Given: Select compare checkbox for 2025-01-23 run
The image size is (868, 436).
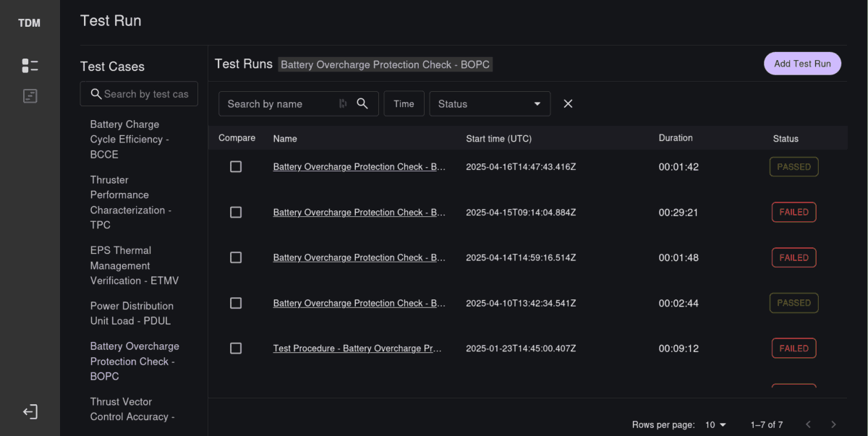Looking at the screenshot, I should tap(236, 349).
